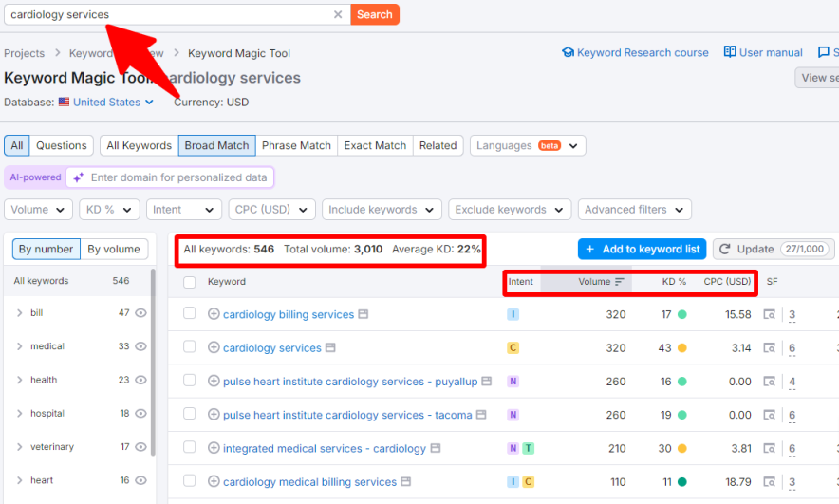The height and width of the screenshot is (504, 839).
Task: Expand the 'veterinary' keyword group
Action: [x=20, y=447]
